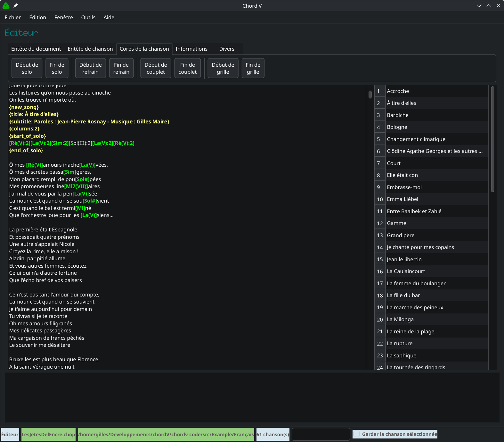Viewport: 504px width, 442px height.
Task: Insert a 'Fin de grille' marker
Action: [x=253, y=68]
